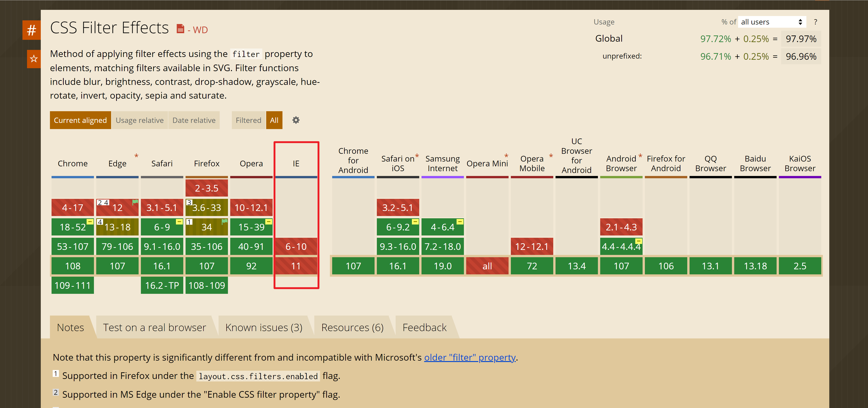Toggle Filtered browser view
868x408 pixels.
(x=248, y=120)
